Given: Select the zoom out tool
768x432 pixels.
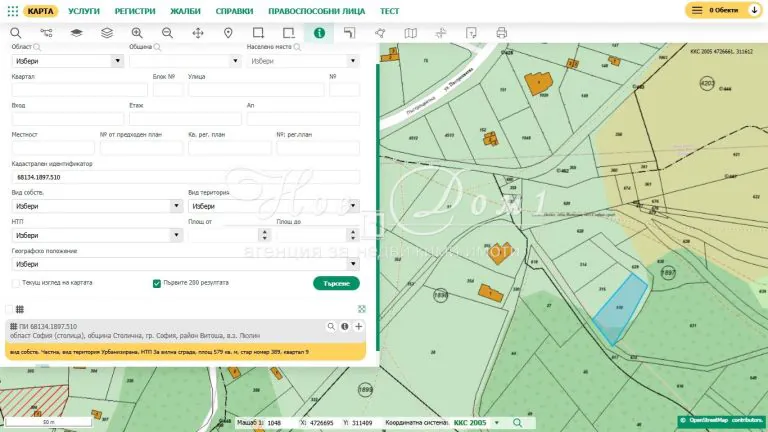Looking at the screenshot, I should pyautogui.click(x=167, y=33).
